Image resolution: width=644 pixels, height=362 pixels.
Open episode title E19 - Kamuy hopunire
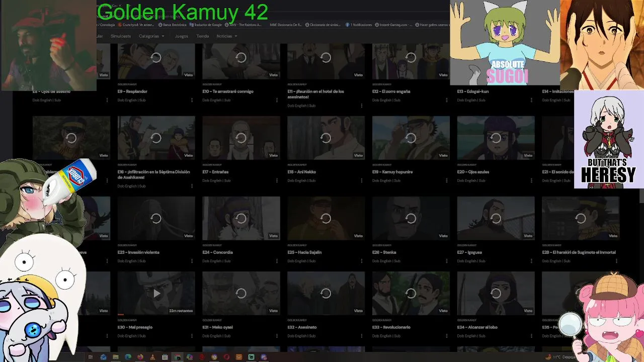point(392,172)
